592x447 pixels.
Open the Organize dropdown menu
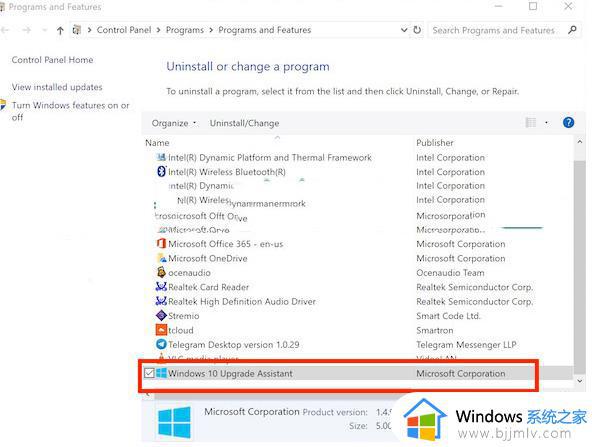pyautogui.click(x=173, y=123)
